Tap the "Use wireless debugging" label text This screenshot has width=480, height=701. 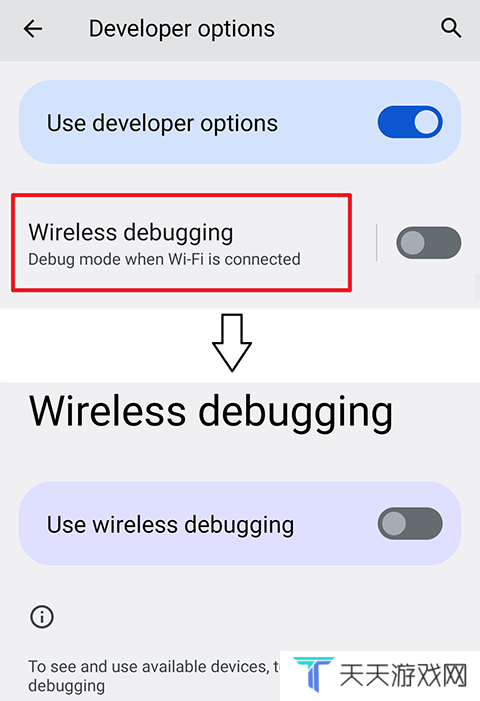(x=170, y=525)
